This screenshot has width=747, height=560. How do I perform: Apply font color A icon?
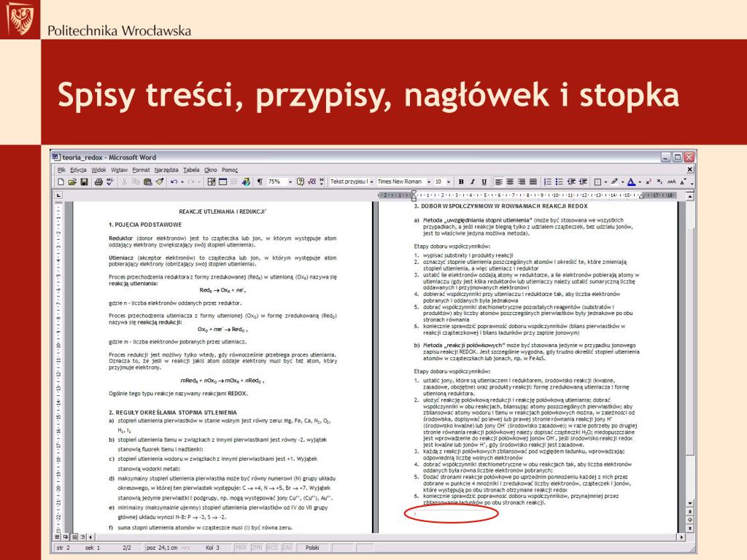coord(631,182)
